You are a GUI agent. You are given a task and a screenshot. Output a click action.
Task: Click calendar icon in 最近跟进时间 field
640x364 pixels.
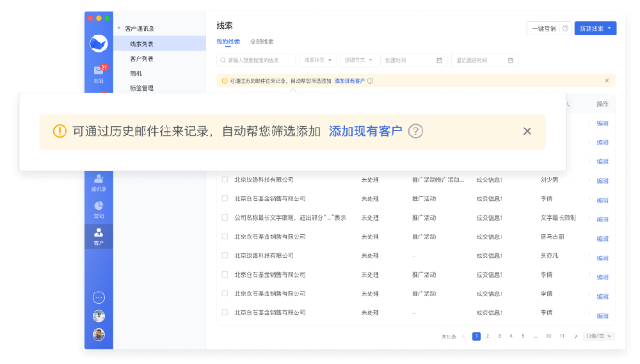pos(511,61)
